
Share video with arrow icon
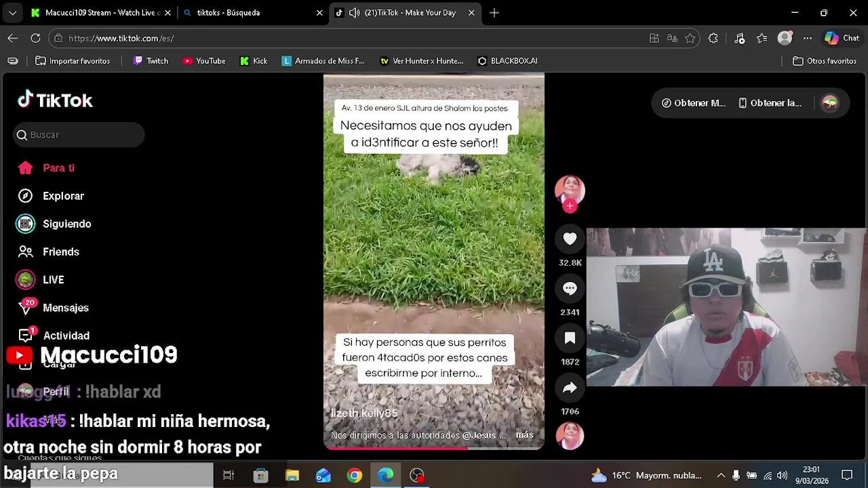[x=570, y=388]
